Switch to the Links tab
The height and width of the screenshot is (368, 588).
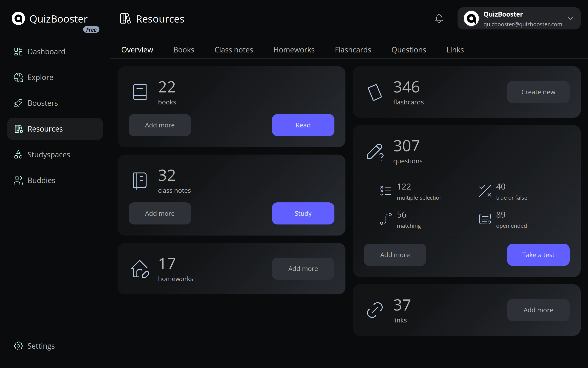(x=455, y=50)
